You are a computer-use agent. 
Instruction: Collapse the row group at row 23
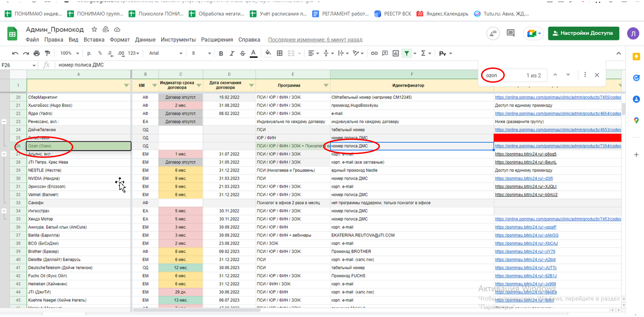tap(4, 121)
